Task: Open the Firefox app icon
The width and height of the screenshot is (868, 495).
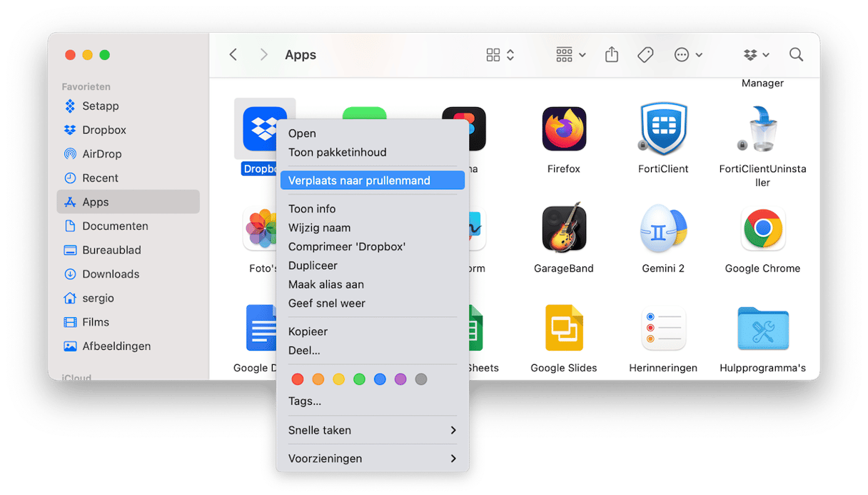Action: (x=563, y=129)
